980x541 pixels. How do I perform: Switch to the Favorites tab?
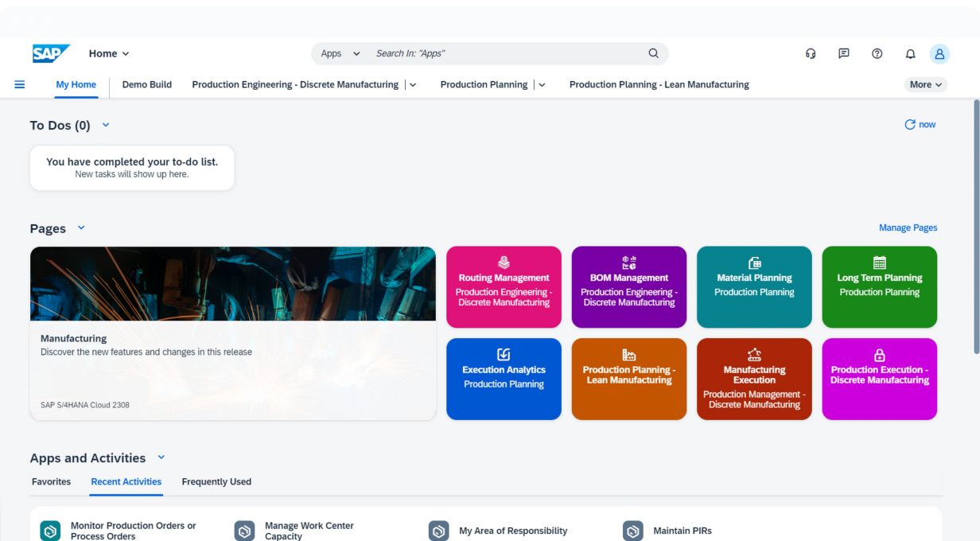tap(51, 481)
